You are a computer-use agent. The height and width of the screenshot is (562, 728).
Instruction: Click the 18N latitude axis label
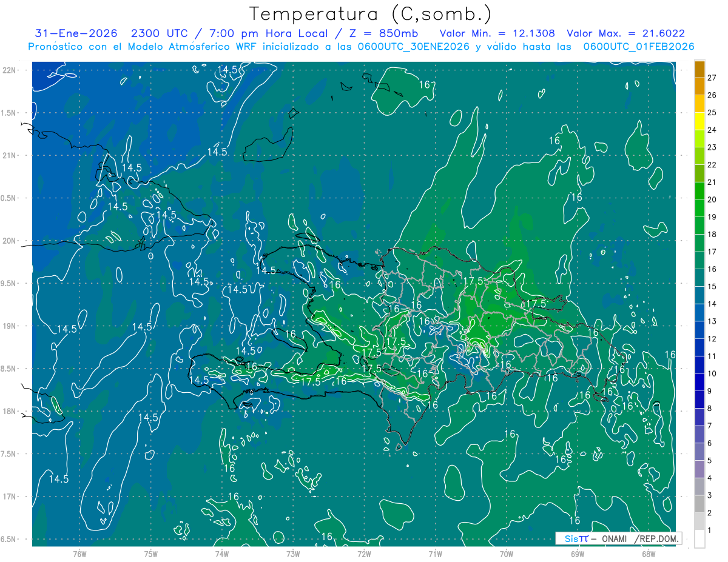pyautogui.click(x=10, y=412)
